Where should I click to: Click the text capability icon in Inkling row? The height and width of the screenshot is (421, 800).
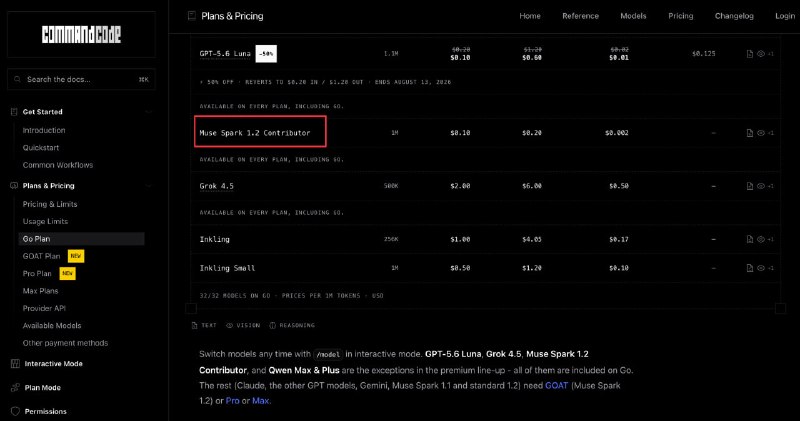[749, 239]
